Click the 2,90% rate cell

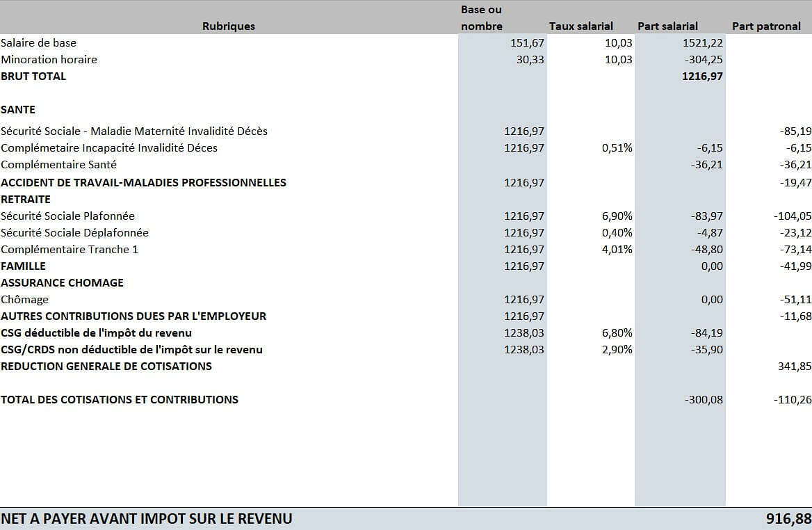pos(617,350)
